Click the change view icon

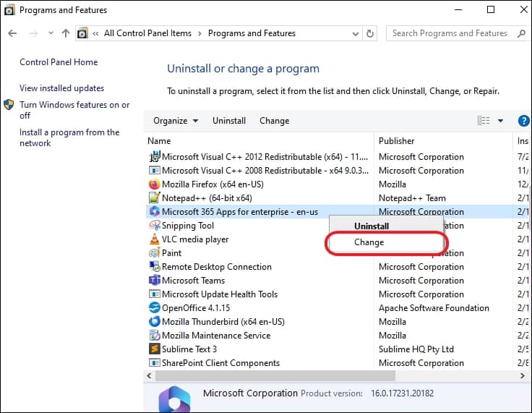(x=484, y=121)
